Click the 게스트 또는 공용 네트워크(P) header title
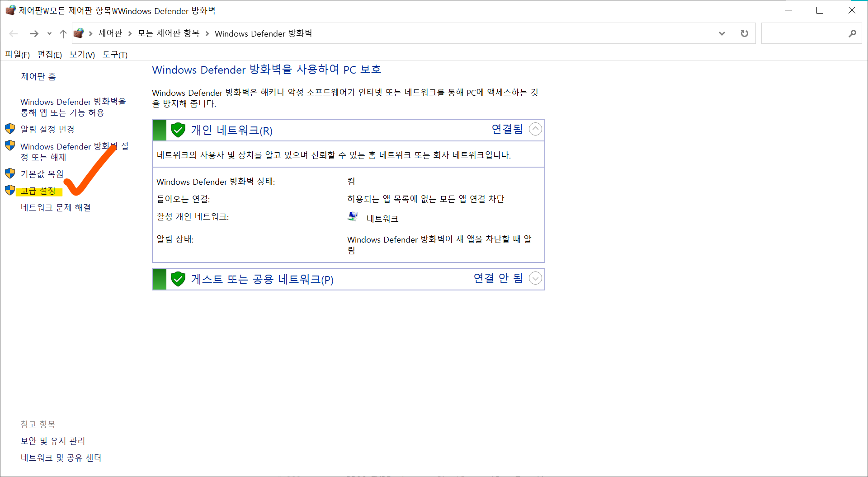This screenshot has height=477, width=868. click(262, 279)
